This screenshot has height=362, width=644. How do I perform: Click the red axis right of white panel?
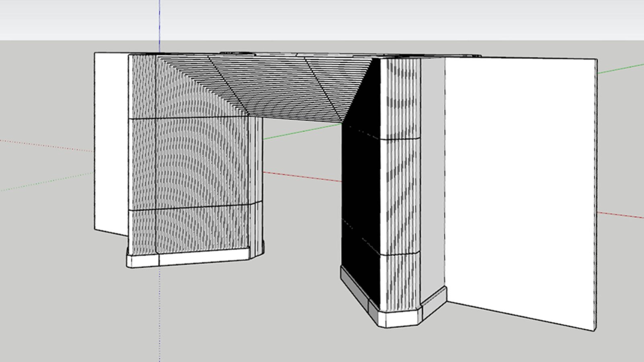coord(620,215)
